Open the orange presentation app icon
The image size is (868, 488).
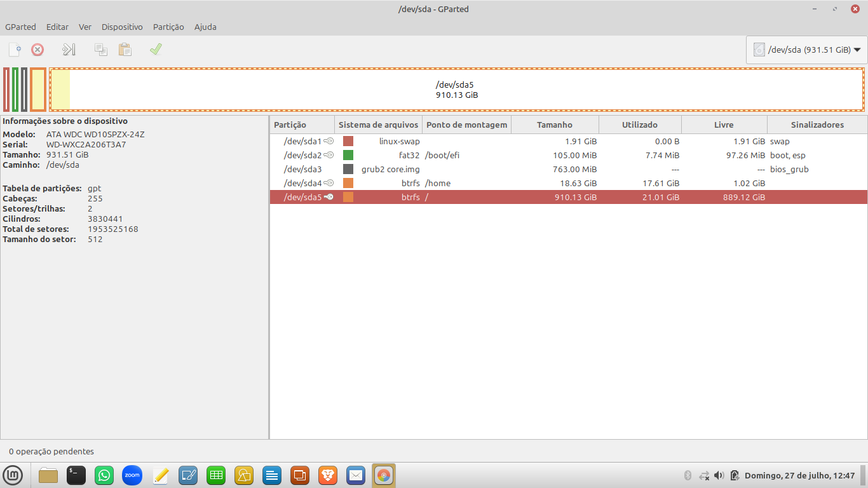[x=300, y=475]
